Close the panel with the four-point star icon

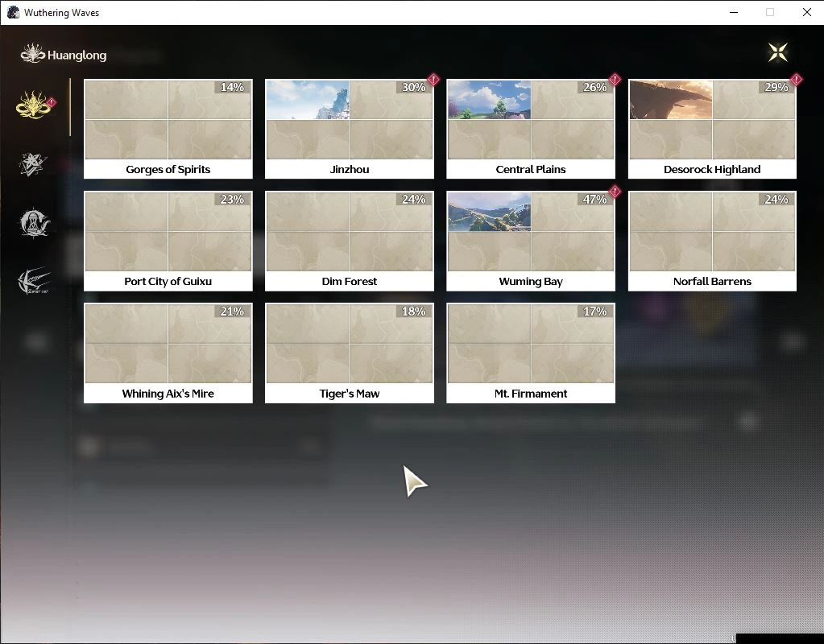pos(777,52)
